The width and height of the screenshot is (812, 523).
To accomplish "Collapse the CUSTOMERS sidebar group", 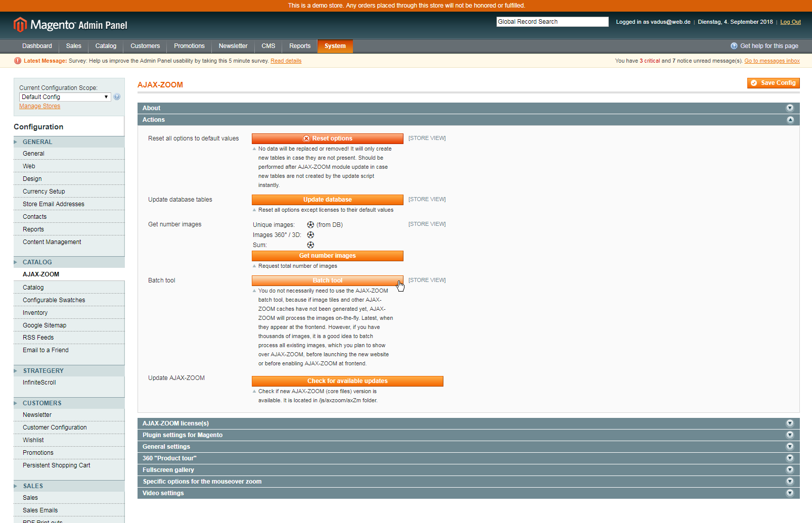I will 69,403.
